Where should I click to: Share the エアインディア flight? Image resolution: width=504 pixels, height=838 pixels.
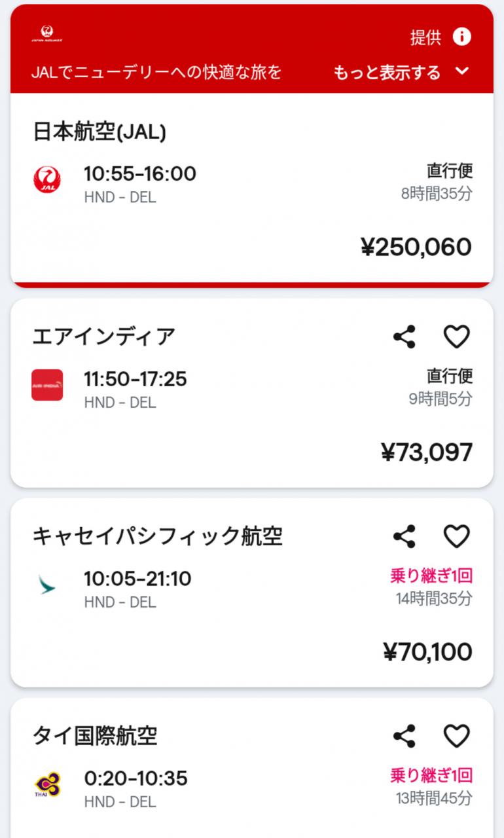point(405,337)
